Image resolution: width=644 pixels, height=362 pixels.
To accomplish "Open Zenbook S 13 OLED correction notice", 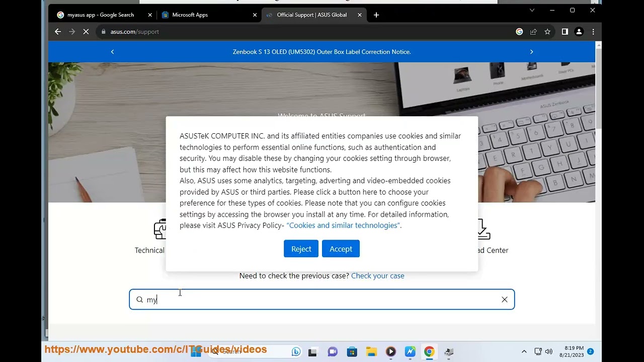I will click(x=321, y=52).
